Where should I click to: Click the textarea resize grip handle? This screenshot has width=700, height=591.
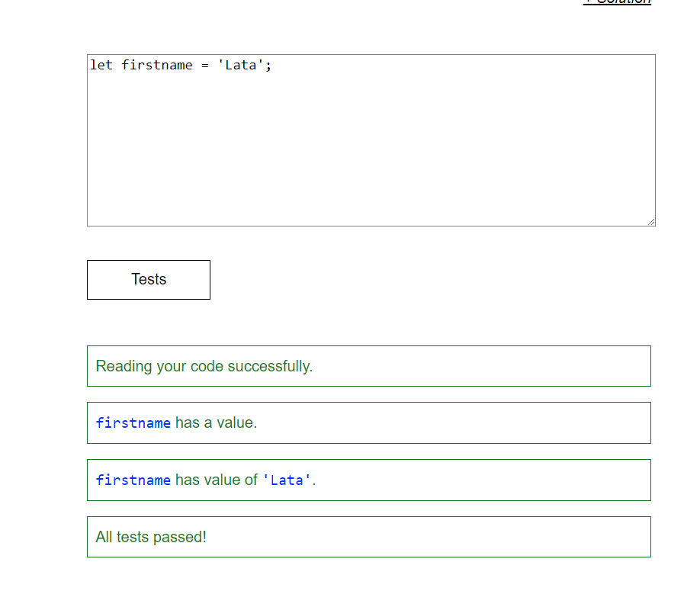click(651, 221)
